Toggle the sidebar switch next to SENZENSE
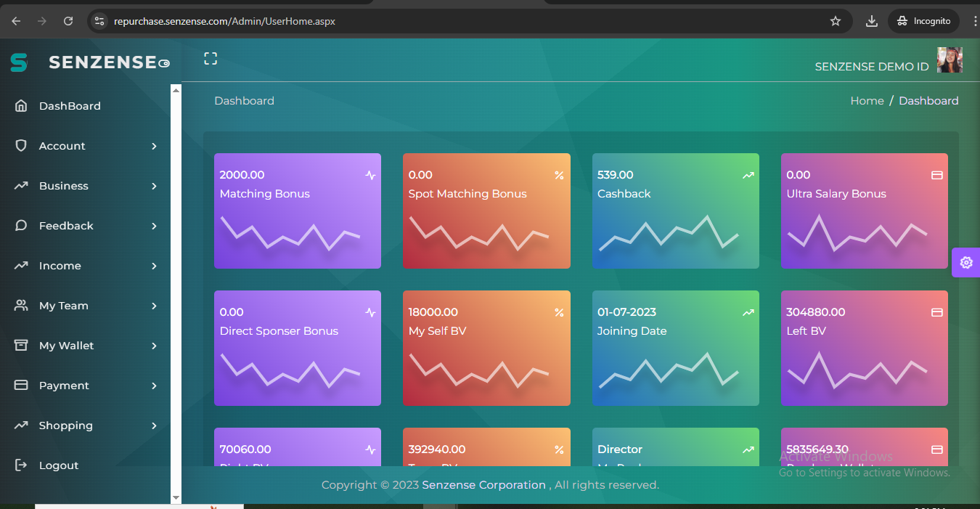 (164, 63)
